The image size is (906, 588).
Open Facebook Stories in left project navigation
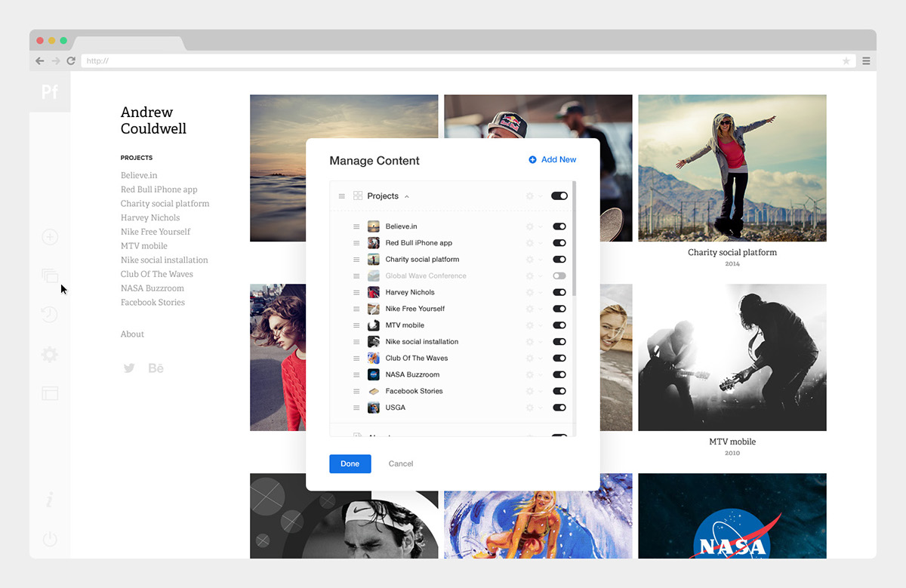pyautogui.click(x=153, y=303)
